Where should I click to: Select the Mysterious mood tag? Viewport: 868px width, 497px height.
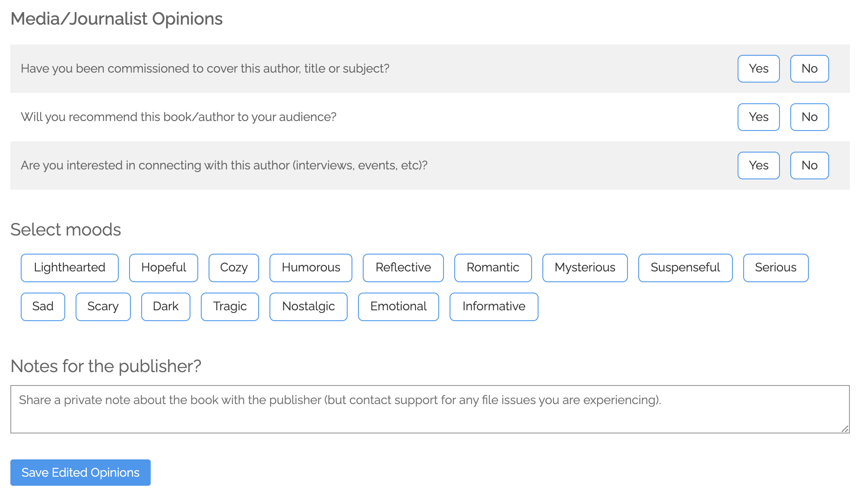coord(585,268)
